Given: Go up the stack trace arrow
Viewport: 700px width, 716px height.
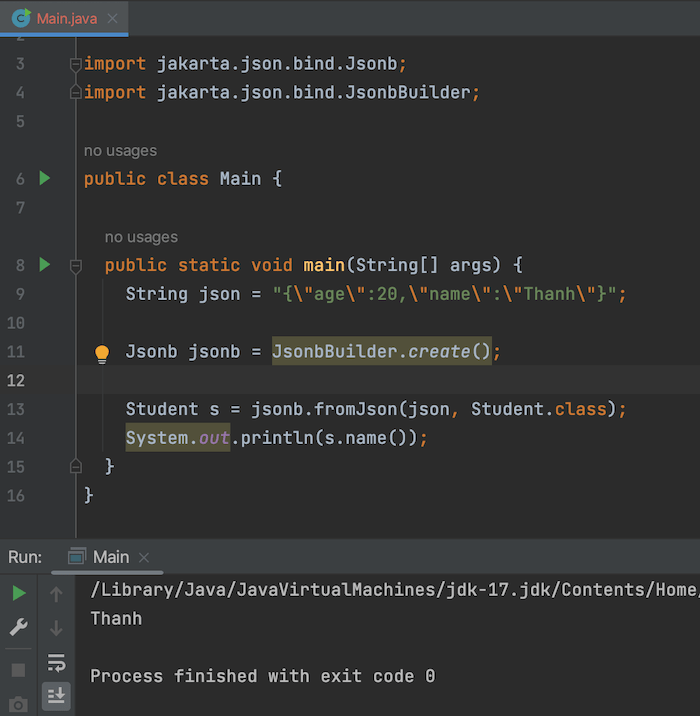Looking at the screenshot, I should (x=56, y=594).
